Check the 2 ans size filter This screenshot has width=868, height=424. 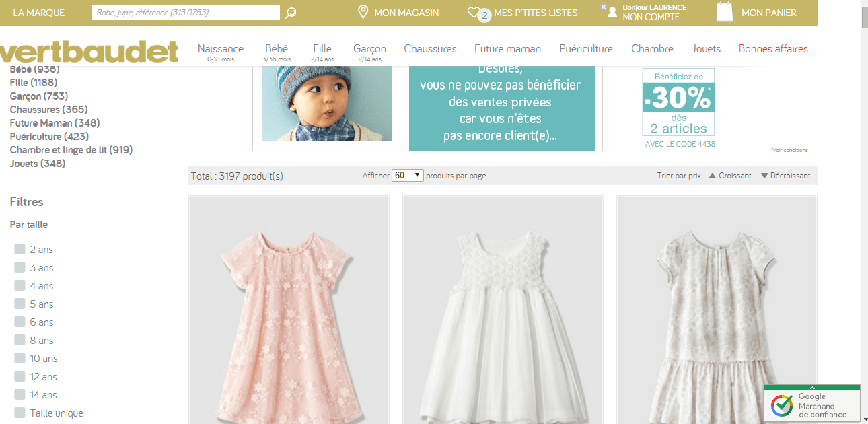coord(20,249)
